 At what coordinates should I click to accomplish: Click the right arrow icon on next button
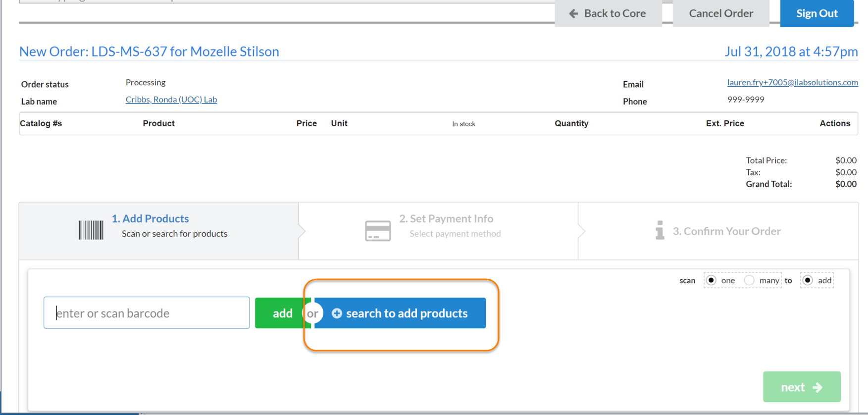tap(817, 387)
